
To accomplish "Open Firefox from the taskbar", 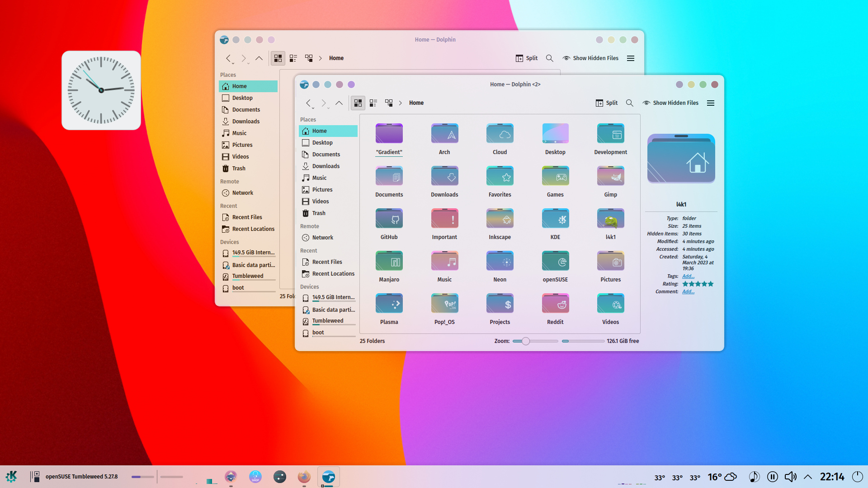I will click(x=304, y=477).
